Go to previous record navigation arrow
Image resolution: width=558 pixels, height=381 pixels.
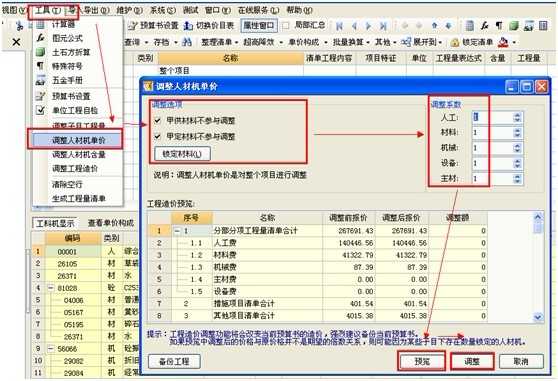(354, 26)
